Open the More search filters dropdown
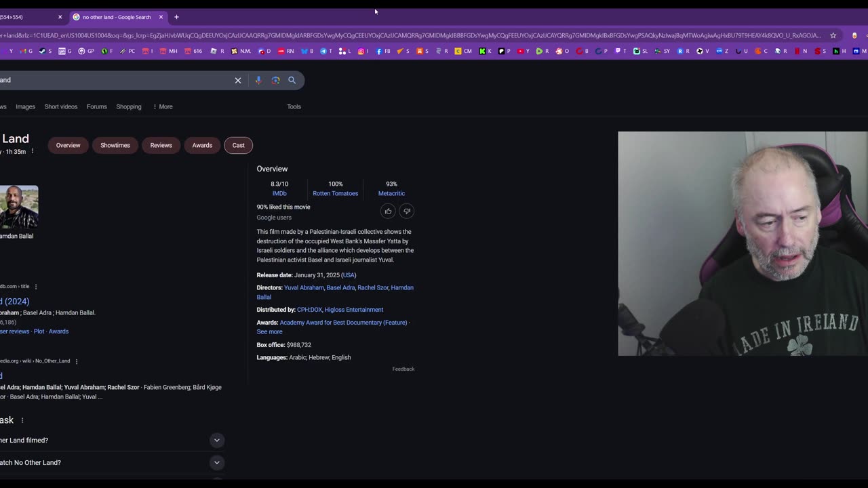Screen dimensions: 868x488 coord(163,106)
